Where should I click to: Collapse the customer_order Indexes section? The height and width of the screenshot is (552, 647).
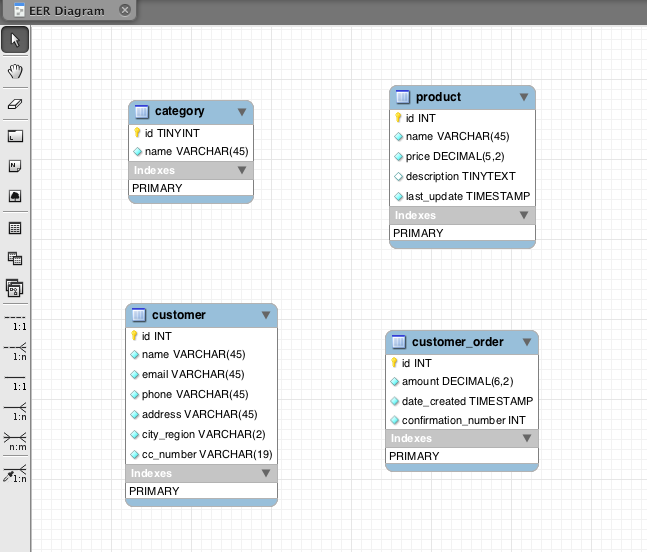(526, 439)
